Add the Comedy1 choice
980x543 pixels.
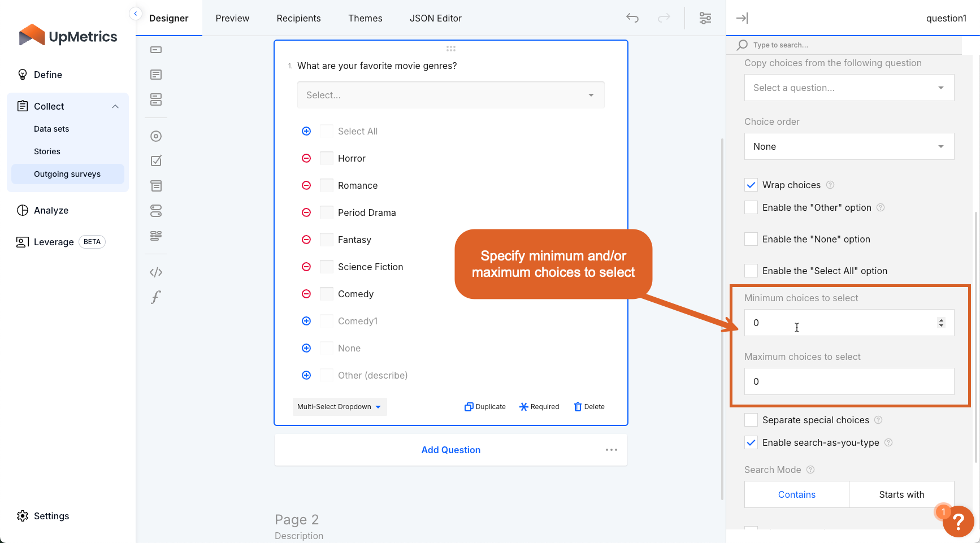306,321
